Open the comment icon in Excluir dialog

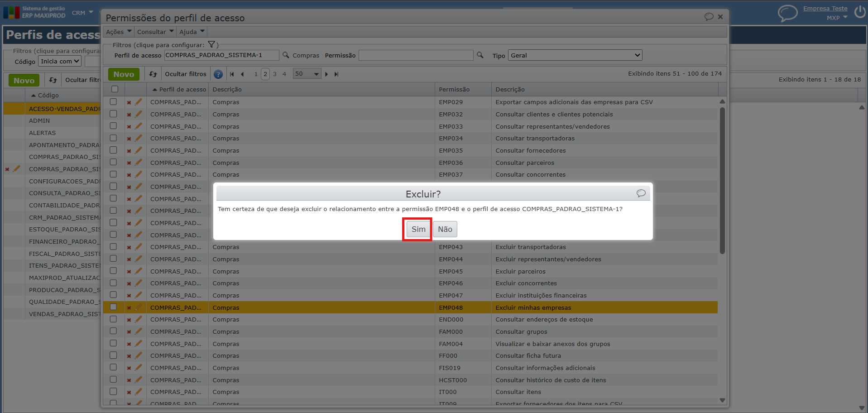[641, 193]
